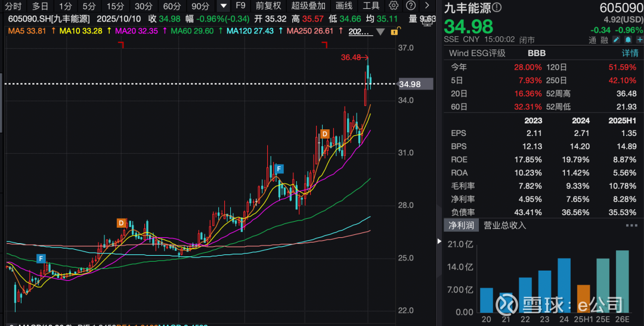This screenshot has height=326, width=644.
Task: Click the 120日 51.59% return value
Action: click(x=623, y=67)
